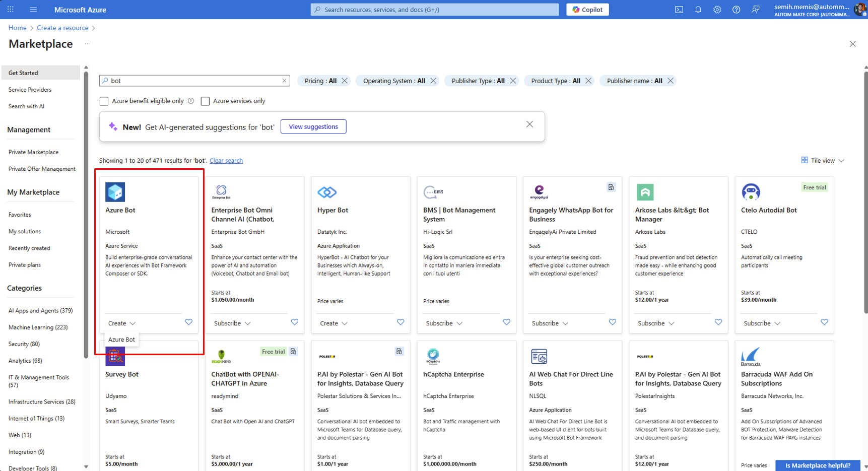Click the Clear search link
The height and width of the screenshot is (471, 868).
point(226,161)
